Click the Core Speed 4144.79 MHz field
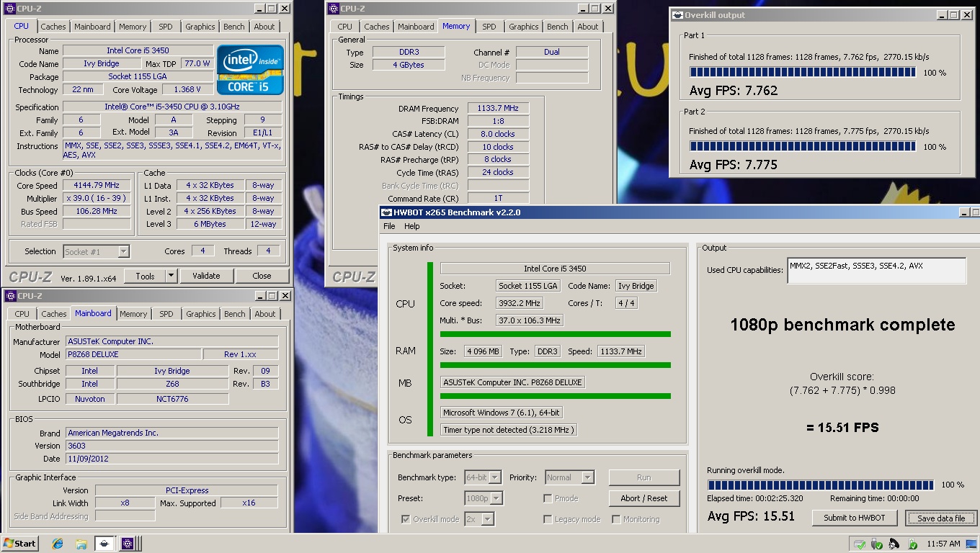Screen dimensions: 980x553 coord(97,185)
